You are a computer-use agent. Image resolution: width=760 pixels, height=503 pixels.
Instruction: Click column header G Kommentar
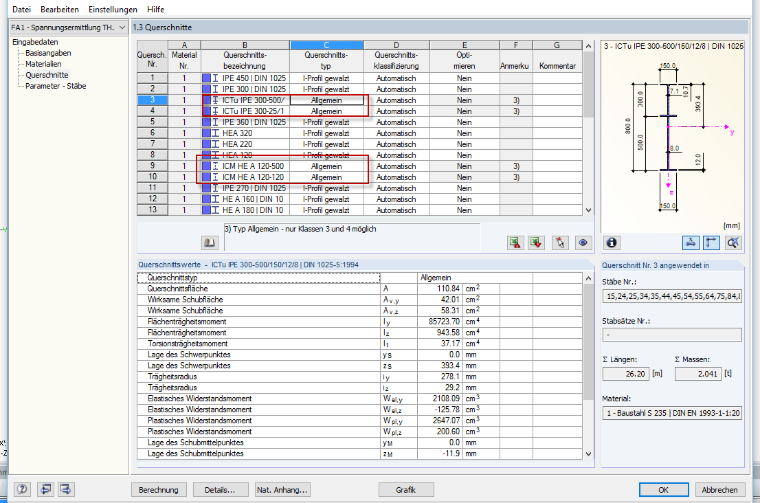tap(557, 56)
